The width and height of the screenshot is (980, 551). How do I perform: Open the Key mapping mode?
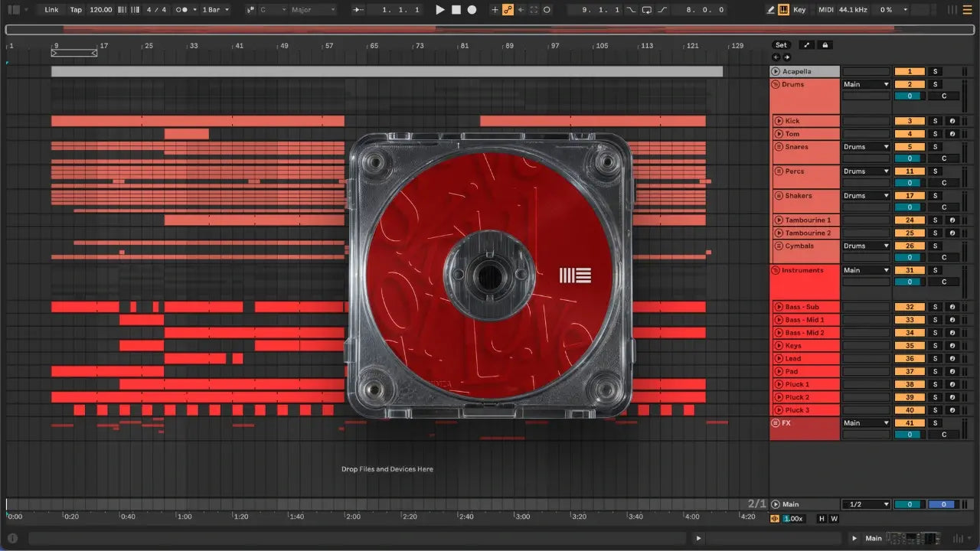pyautogui.click(x=799, y=10)
